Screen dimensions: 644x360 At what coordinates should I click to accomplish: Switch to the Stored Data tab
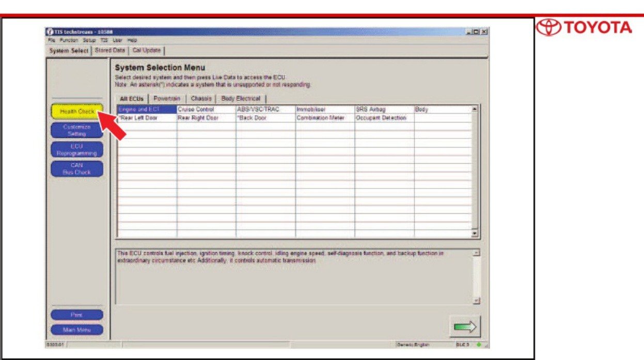109,51
